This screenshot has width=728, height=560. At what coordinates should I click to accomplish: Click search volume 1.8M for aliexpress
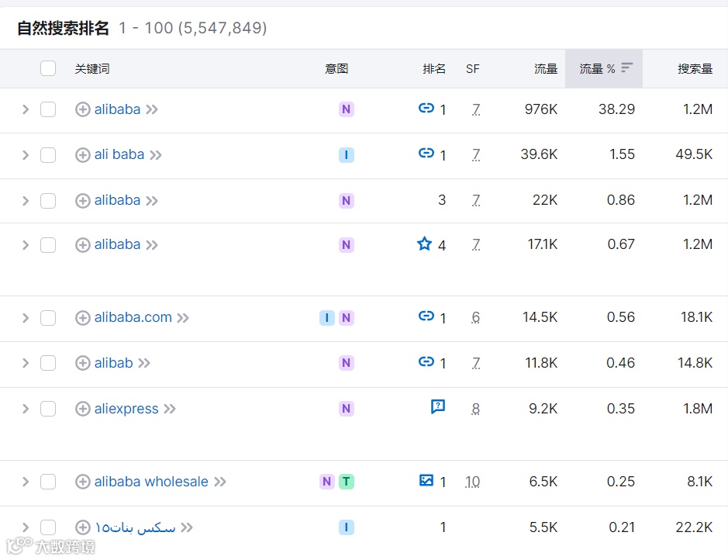coord(698,409)
